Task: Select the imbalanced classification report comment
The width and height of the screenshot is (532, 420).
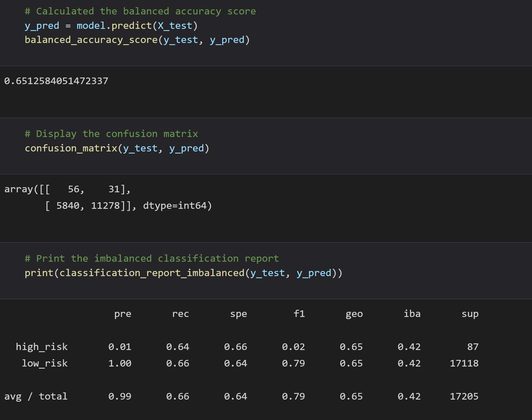Action: (x=151, y=258)
